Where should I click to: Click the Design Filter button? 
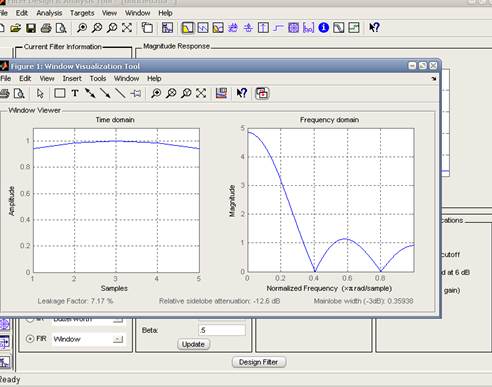(x=259, y=362)
